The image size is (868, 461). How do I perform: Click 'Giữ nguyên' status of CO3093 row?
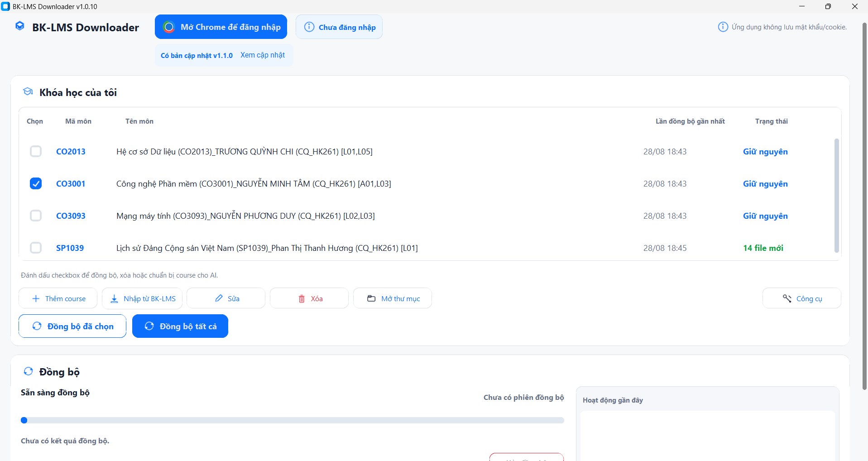(765, 216)
